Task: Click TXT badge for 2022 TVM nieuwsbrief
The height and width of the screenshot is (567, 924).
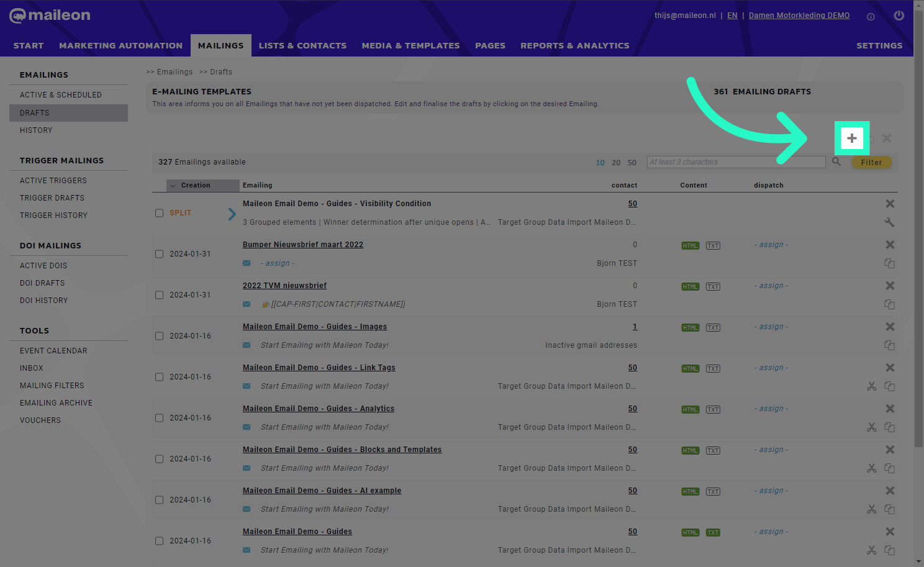Action: pyautogui.click(x=713, y=286)
